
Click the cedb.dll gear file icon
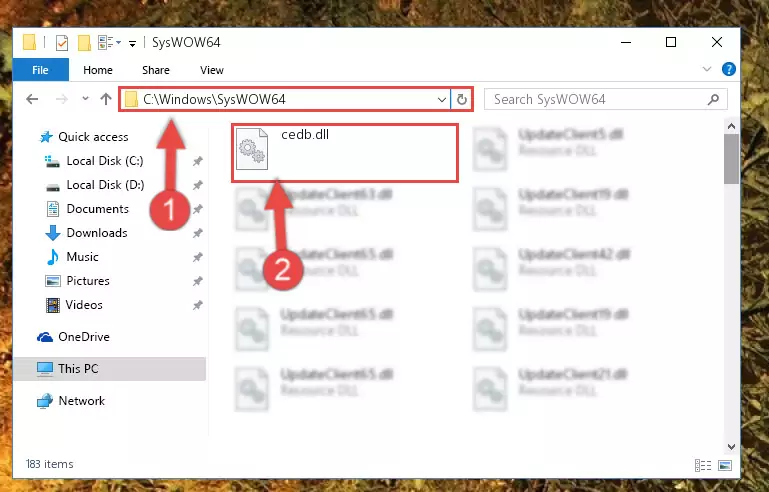point(252,149)
